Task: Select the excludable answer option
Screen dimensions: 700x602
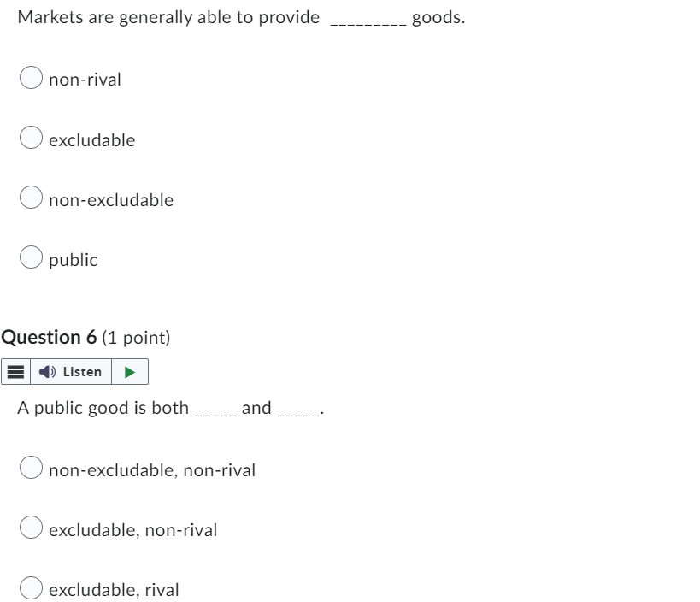Action: click(x=31, y=137)
